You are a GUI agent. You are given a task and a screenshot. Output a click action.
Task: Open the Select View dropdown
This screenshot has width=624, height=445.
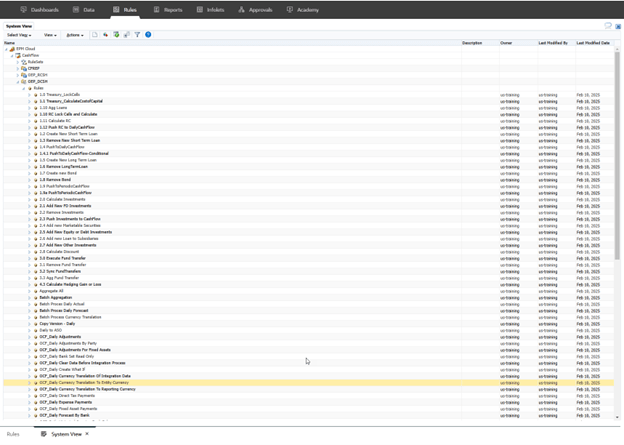click(x=21, y=34)
